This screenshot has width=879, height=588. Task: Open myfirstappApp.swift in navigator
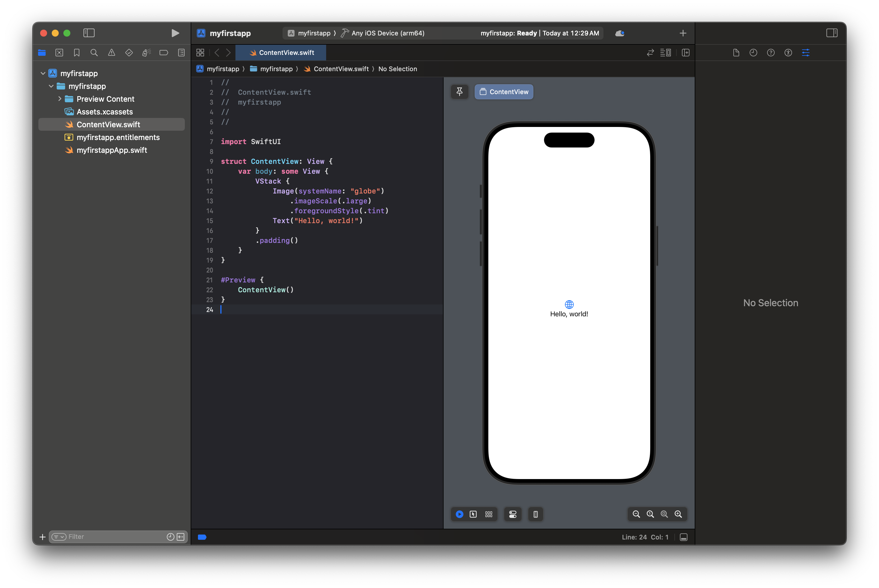(x=111, y=150)
